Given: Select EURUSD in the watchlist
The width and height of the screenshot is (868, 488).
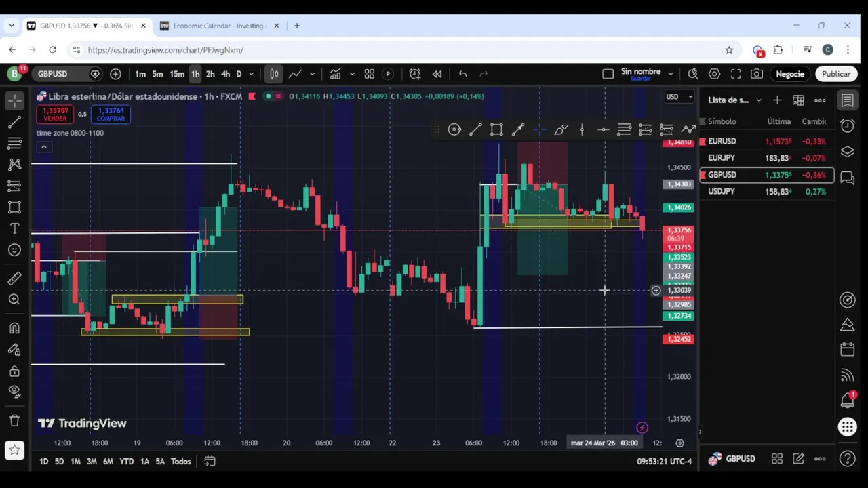Looking at the screenshot, I should tap(766, 141).
